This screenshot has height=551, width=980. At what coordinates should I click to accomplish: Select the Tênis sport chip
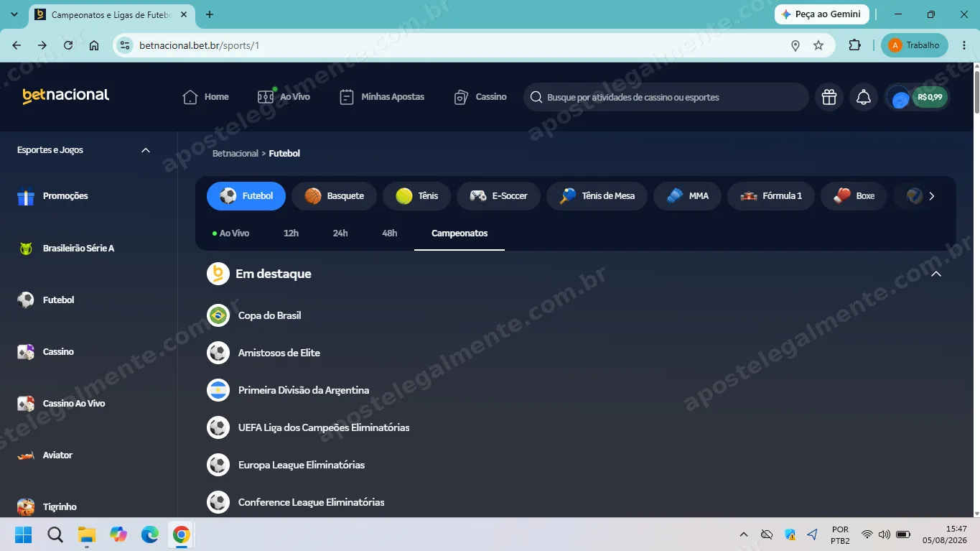pyautogui.click(x=416, y=196)
